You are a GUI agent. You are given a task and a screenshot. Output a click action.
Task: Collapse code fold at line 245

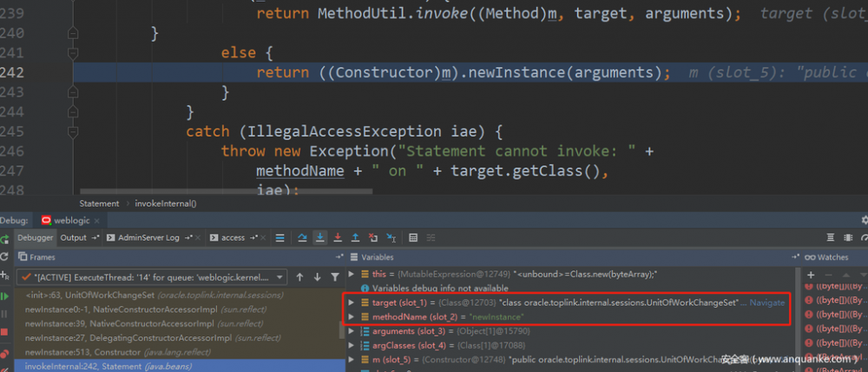[x=73, y=131]
